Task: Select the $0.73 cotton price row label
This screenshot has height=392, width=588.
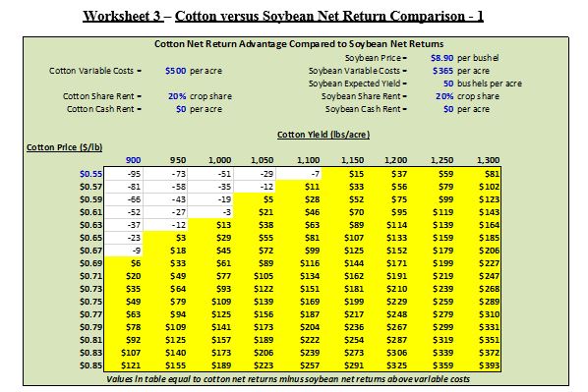Action: [x=90, y=289]
